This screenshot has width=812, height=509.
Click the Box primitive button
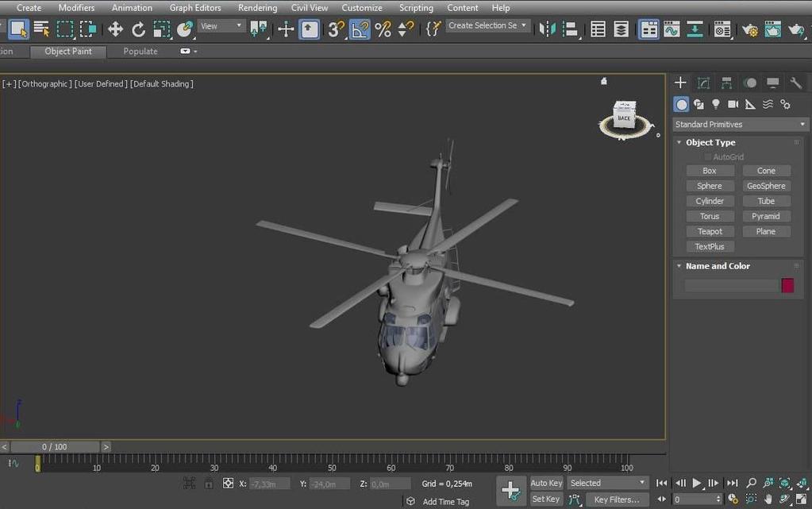click(710, 171)
